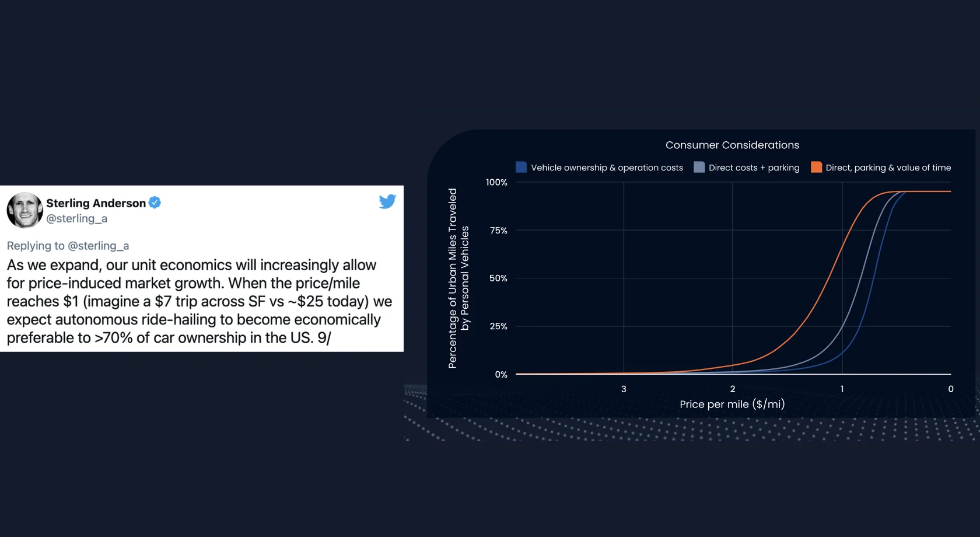980x537 pixels.
Task: Click the blue verified badge icon
Action: pyautogui.click(x=155, y=203)
